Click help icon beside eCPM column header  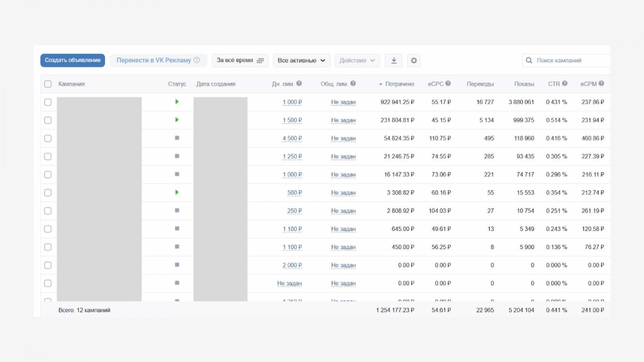[601, 84]
